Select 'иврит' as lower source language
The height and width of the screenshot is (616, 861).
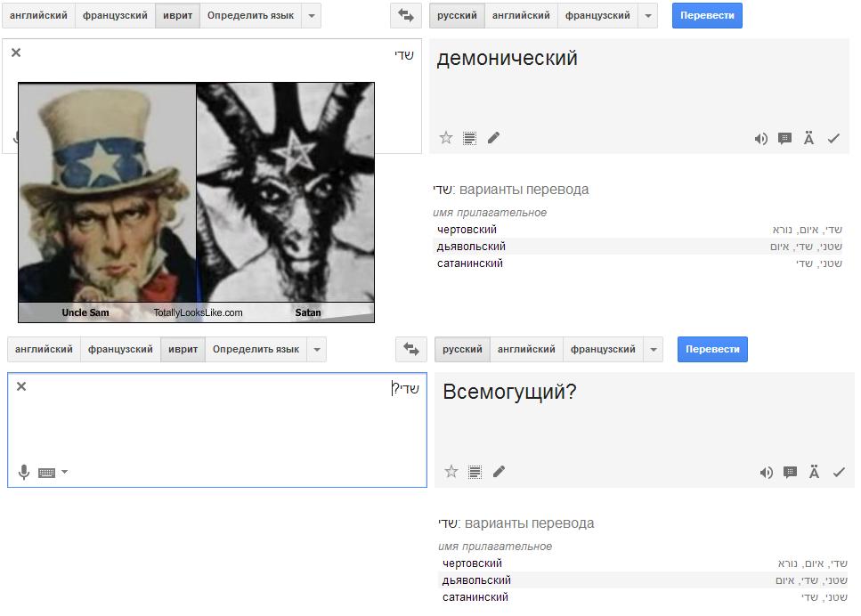pyautogui.click(x=183, y=349)
